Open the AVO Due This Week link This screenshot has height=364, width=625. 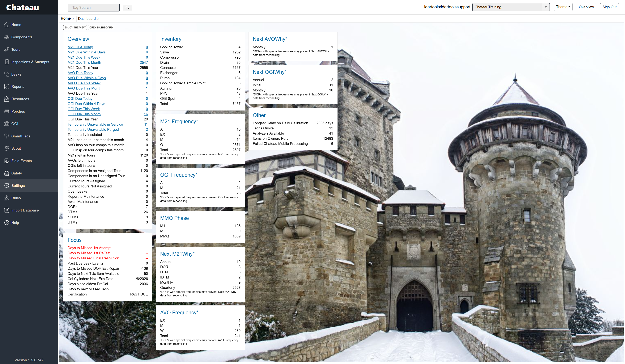click(x=84, y=83)
